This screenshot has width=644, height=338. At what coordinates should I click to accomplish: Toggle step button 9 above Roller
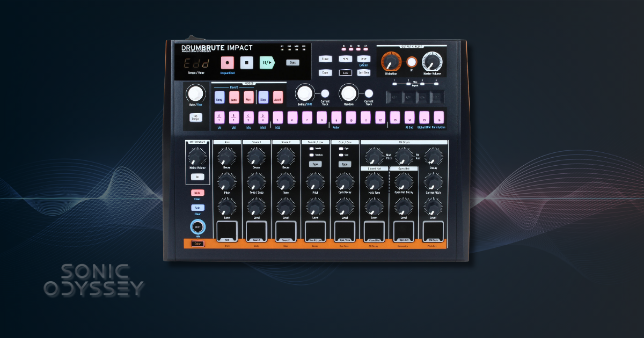tap(336, 117)
